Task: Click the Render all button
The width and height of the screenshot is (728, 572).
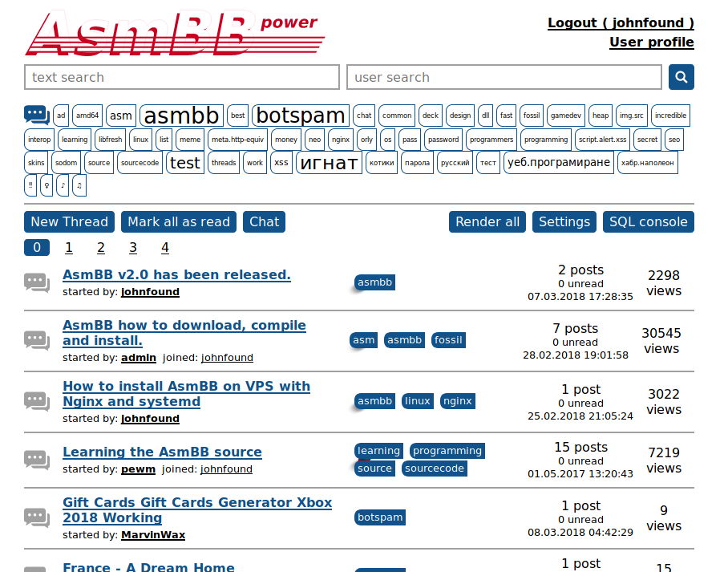Action: click(x=487, y=221)
